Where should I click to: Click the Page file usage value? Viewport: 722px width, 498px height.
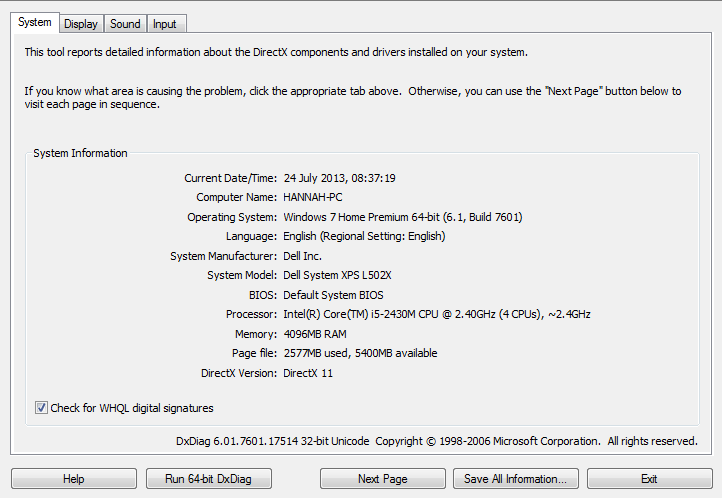(x=360, y=353)
